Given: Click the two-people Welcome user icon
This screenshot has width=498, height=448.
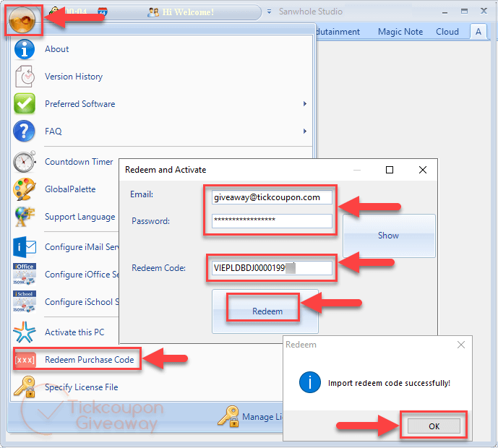Looking at the screenshot, I should [x=153, y=12].
